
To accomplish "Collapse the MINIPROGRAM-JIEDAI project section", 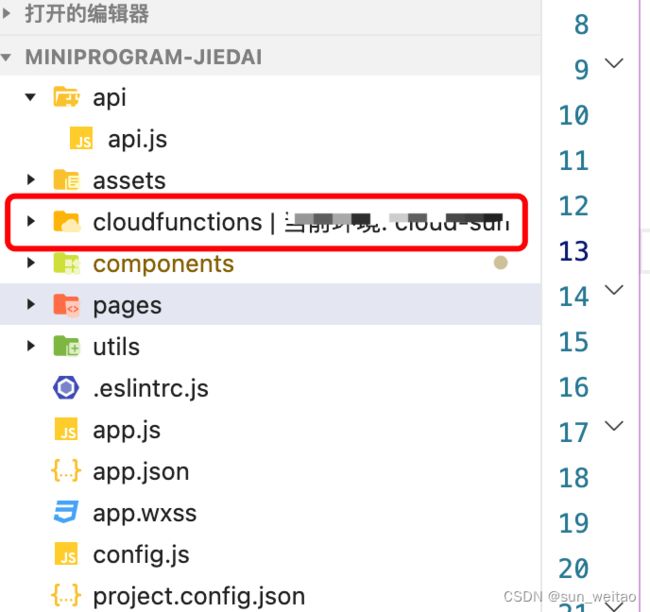I will pyautogui.click(x=6, y=57).
